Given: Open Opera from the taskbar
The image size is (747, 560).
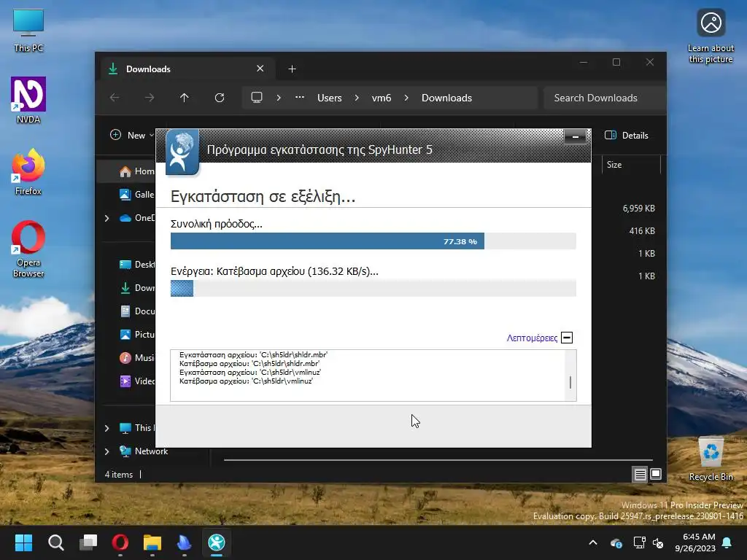Looking at the screenshot, I should coord(120,542).
